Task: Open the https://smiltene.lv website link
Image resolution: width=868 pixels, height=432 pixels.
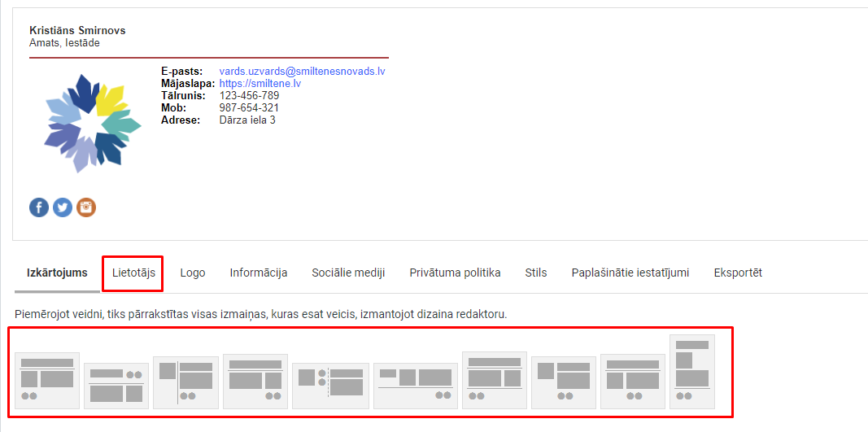Action: [x=260, y=84]
